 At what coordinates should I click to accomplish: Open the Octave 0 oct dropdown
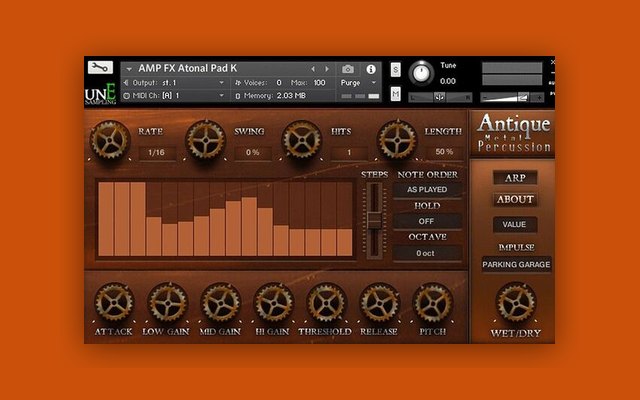click(x=427, y=253)
